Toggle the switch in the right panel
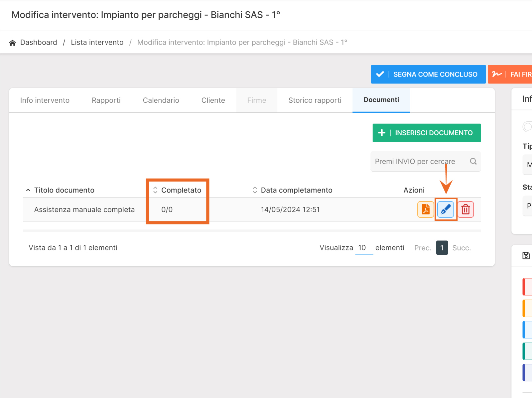Image resolution: width=532 pixels, height=398 pixels. point(528,127)
